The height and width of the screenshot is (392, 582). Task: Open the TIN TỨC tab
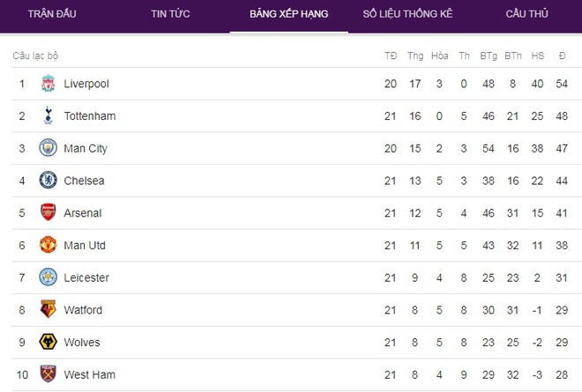tap(170, 14)
